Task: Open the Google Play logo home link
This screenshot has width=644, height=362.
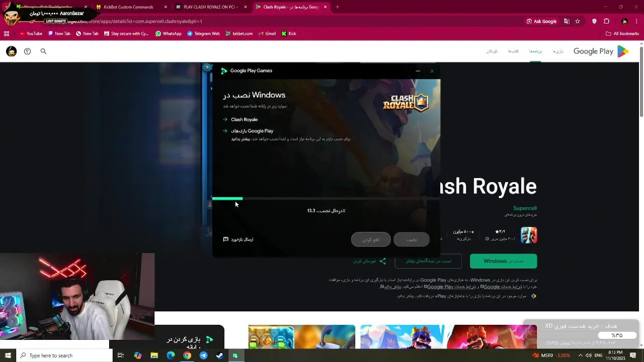Action: [601, 51]
